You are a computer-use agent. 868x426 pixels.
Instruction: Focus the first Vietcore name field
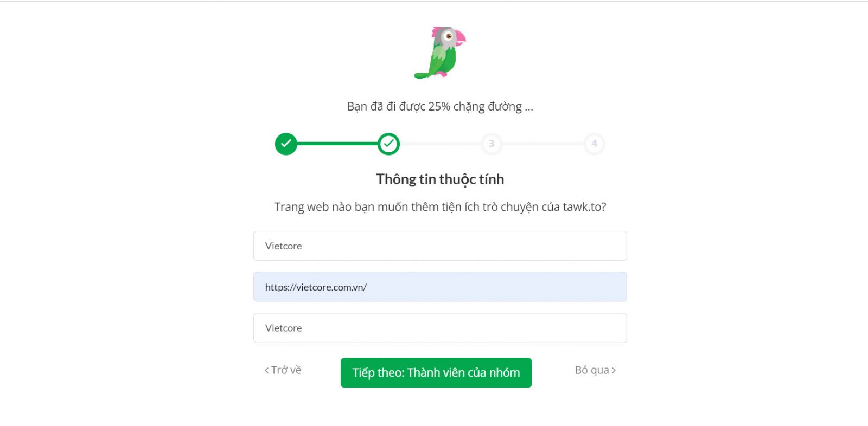[x=440, y=246]
